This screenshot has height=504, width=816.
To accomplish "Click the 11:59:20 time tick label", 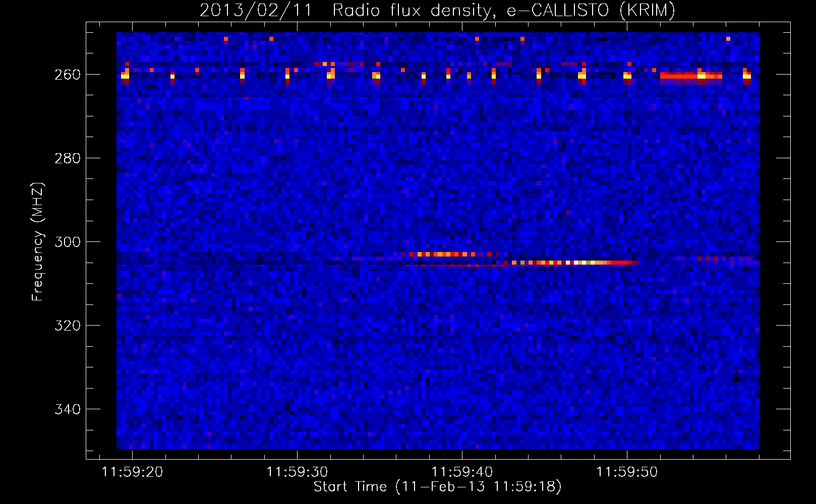I will 132,472.
